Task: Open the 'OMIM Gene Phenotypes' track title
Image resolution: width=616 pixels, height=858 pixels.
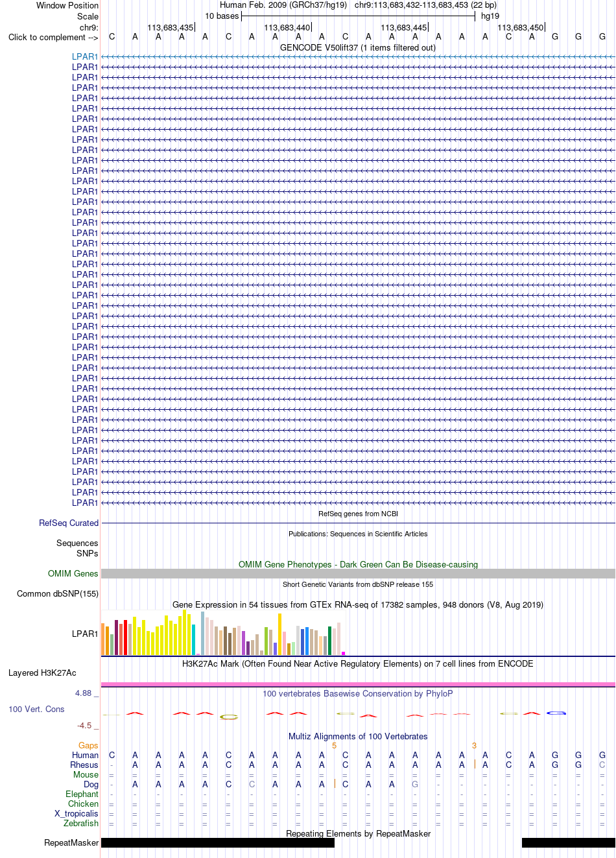Action: [x=358, y=564]
